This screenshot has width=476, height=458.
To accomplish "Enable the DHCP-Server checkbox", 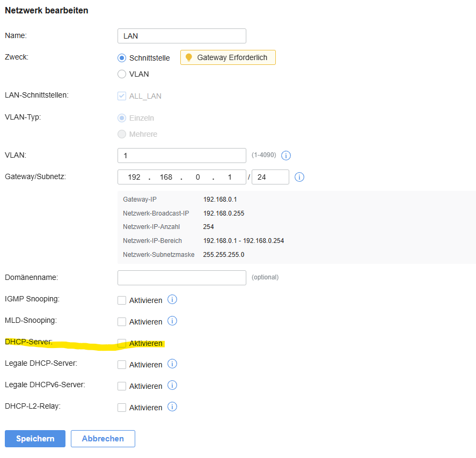I will coord(122,343).
